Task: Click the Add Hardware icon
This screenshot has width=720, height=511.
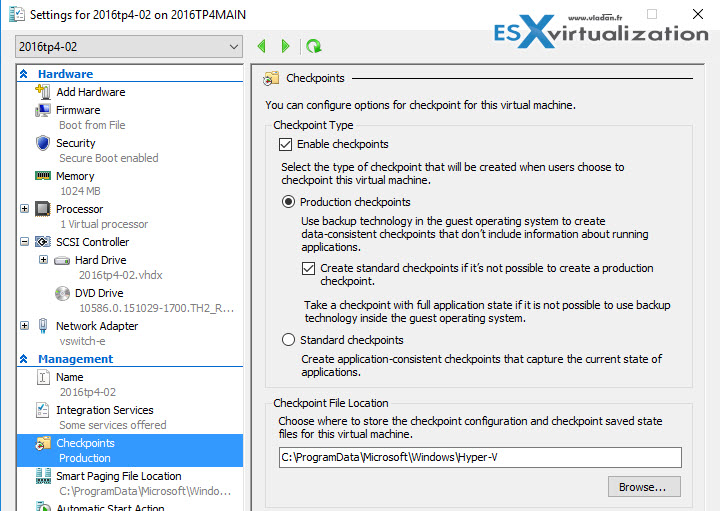Action: click(x=43, y=91)
